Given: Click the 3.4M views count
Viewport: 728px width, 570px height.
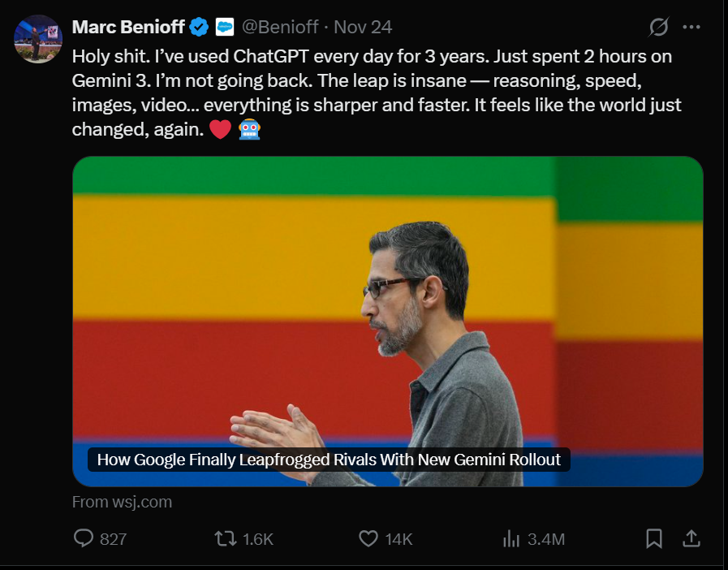Looking at the screenshot, I should [x=546, y=539].
